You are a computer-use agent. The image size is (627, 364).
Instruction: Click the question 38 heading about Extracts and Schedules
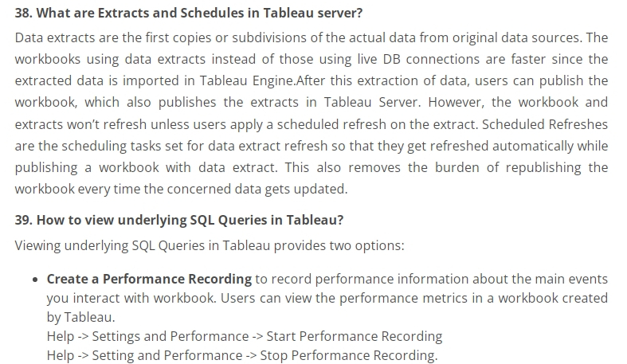189,13
